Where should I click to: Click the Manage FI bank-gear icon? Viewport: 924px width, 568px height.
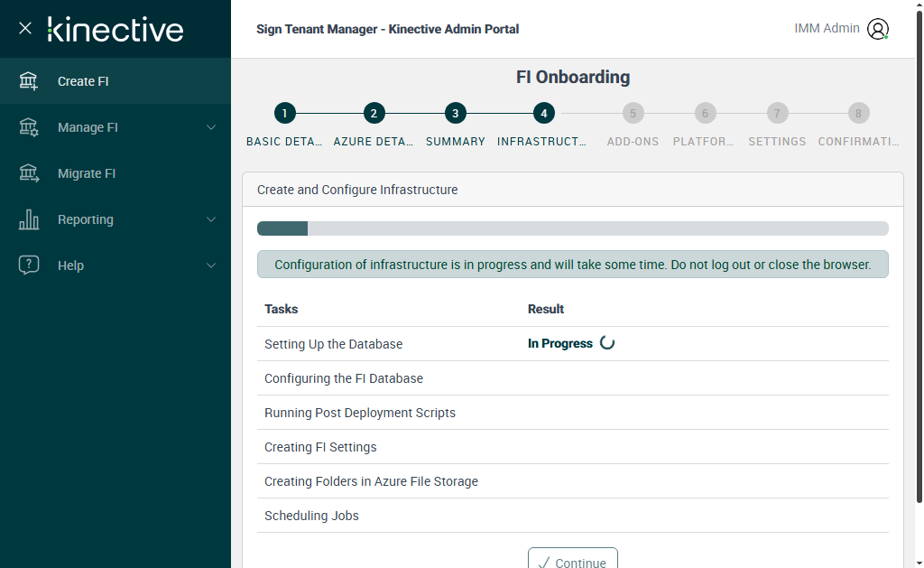[x=28, y=126]
